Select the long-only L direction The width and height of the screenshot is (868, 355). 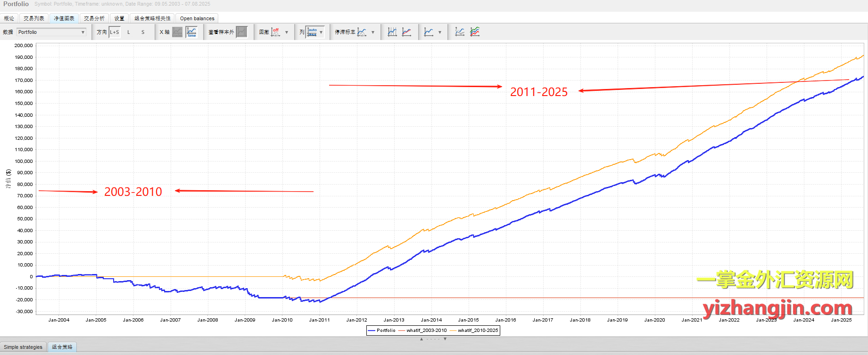[129, 32]
